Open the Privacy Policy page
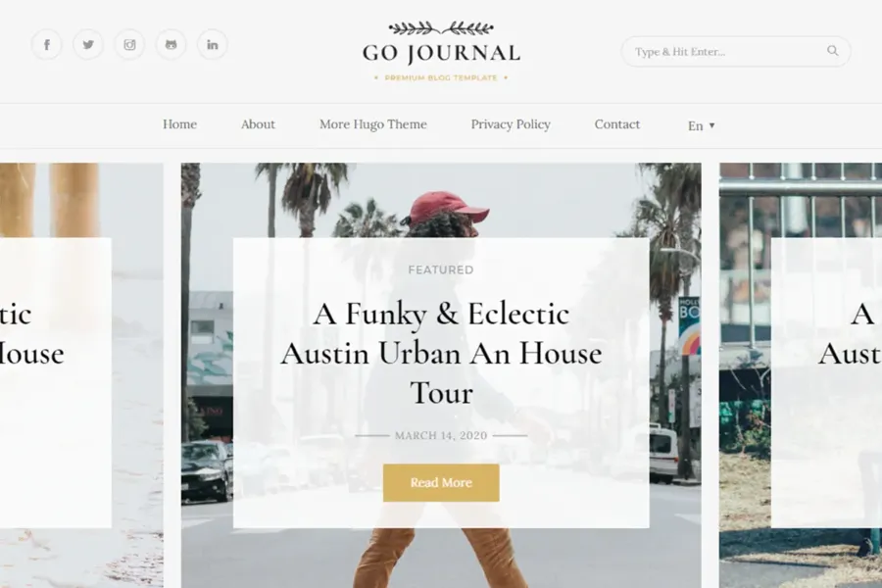 511,124
